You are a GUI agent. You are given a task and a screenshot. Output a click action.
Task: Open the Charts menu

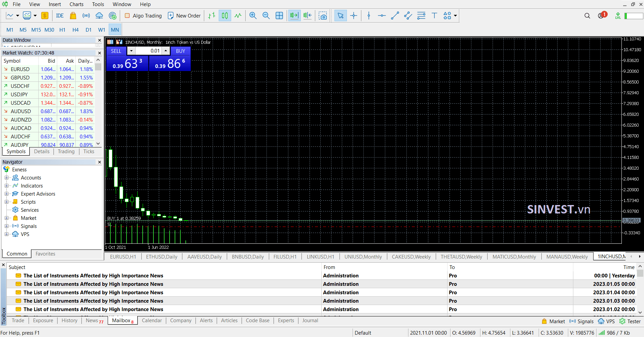click(x=76, y=4)
